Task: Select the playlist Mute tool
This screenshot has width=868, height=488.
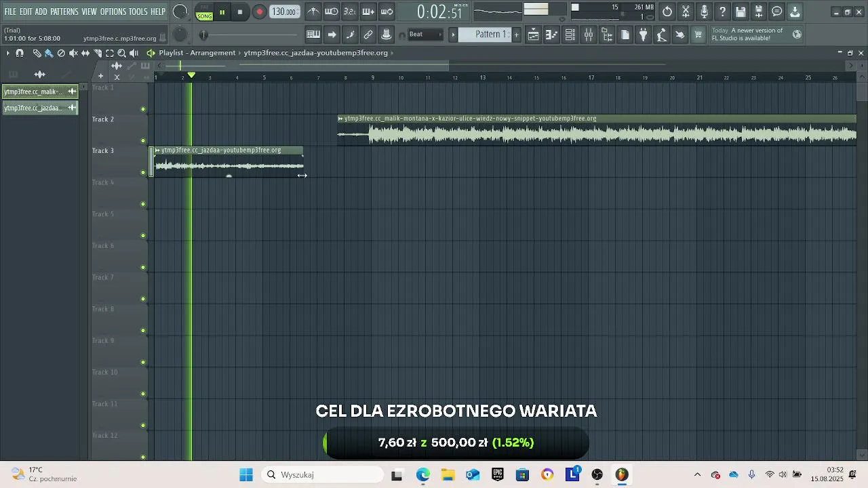Action: coord(73,53)
